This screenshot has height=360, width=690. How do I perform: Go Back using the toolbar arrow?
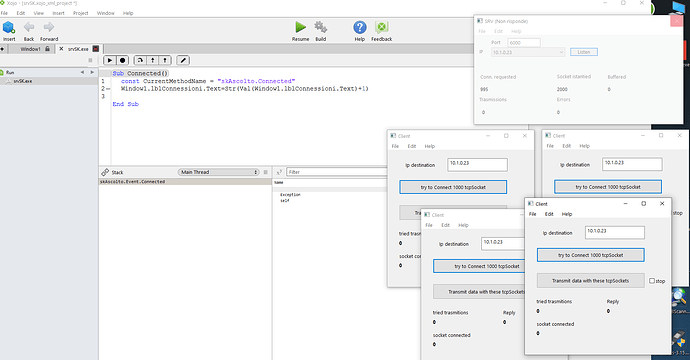pyautogui.click(x=29, y=27)
